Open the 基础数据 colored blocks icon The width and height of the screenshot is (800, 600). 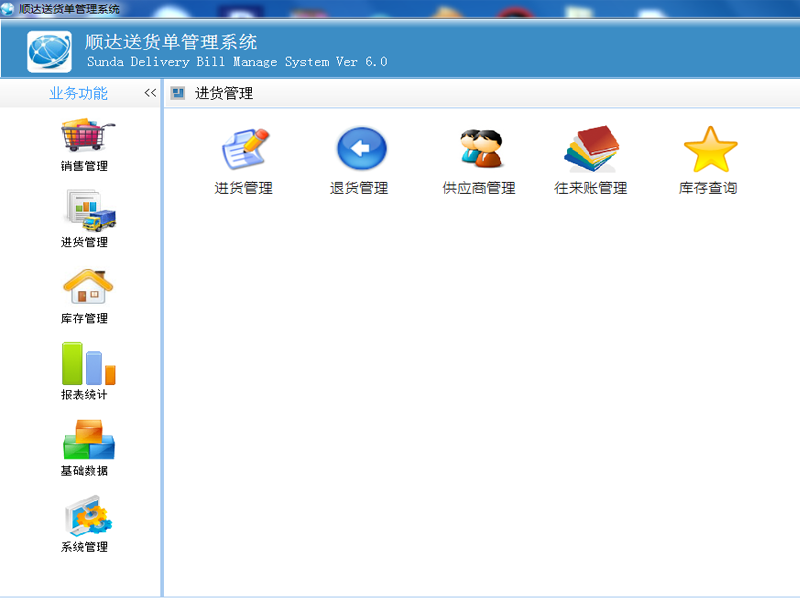(87, 440)
